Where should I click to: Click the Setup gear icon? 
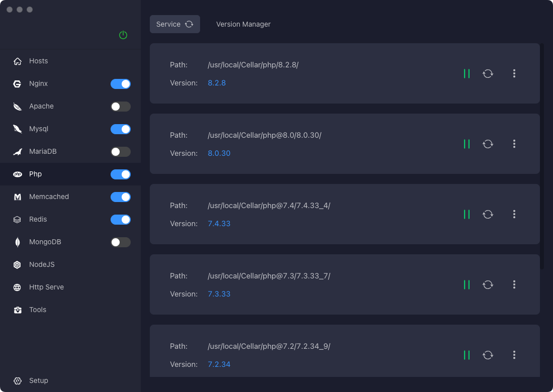click(17, 381)
